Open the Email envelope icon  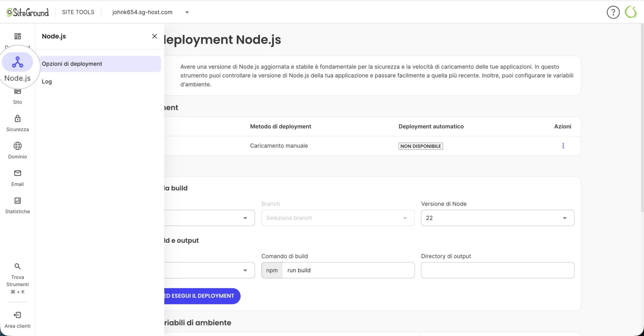pyautogui.click(x=18, y=173)
